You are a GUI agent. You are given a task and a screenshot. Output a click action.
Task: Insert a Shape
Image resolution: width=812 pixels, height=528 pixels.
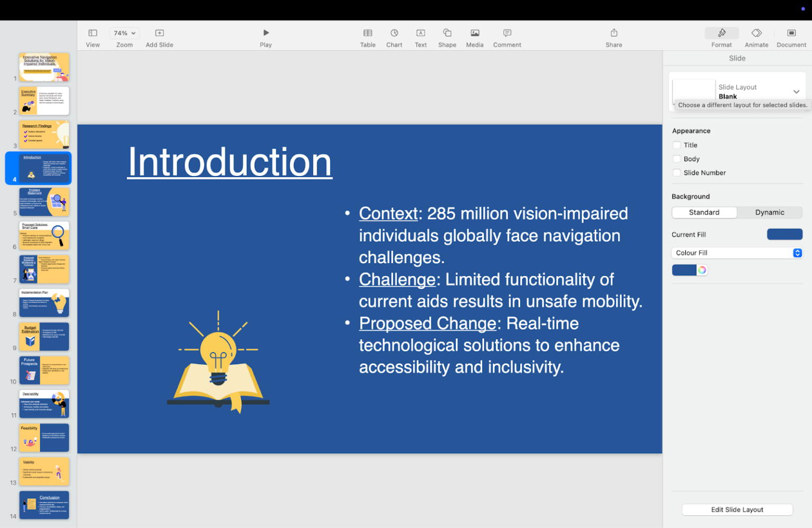(x=447, y=37)
